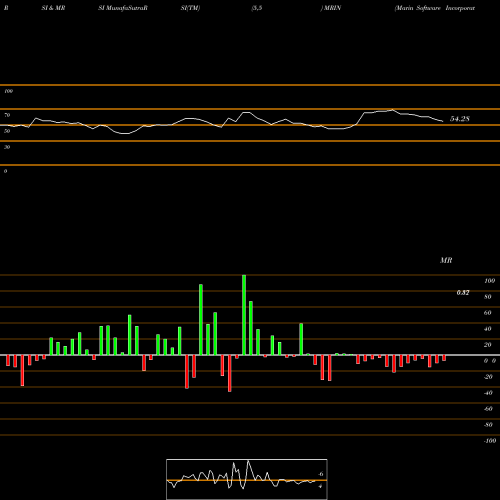Click the -100 label on MR axis
This screenshot has height=500, width=500.
pos(490,441)
